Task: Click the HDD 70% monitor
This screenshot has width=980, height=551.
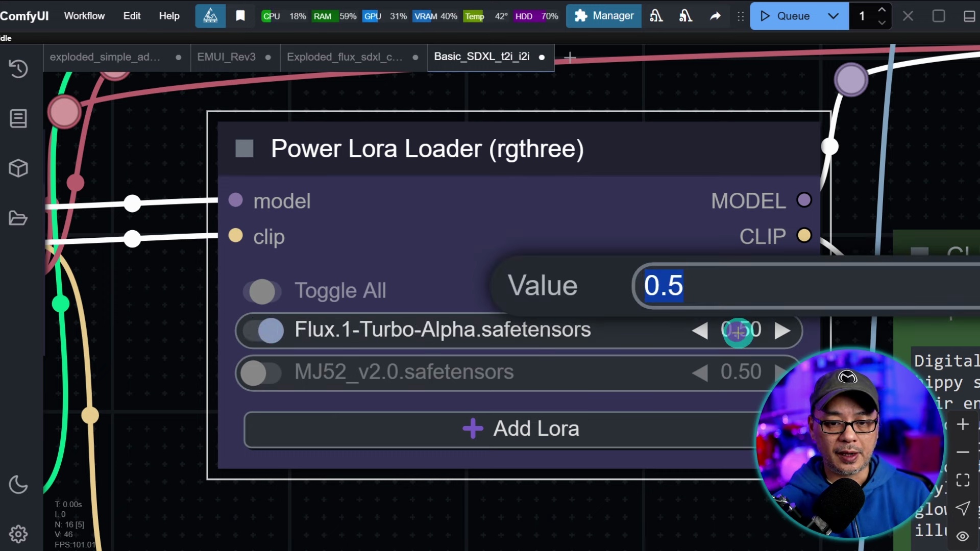Action: [536, 16]
